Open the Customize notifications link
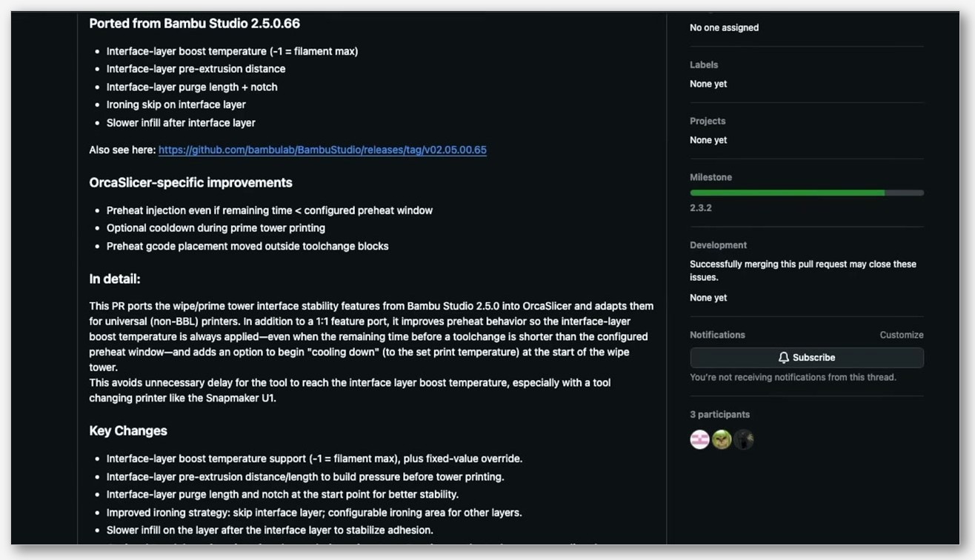The width and height of the screenshot is (975, 560). point(902,335)
